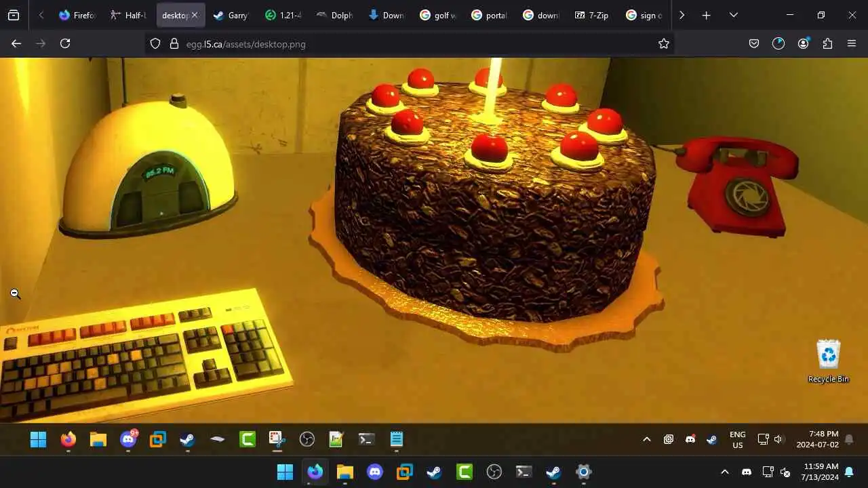Reload the current page
The width and height of the screenshot is (868, 488).
click(x=65, y=43)
